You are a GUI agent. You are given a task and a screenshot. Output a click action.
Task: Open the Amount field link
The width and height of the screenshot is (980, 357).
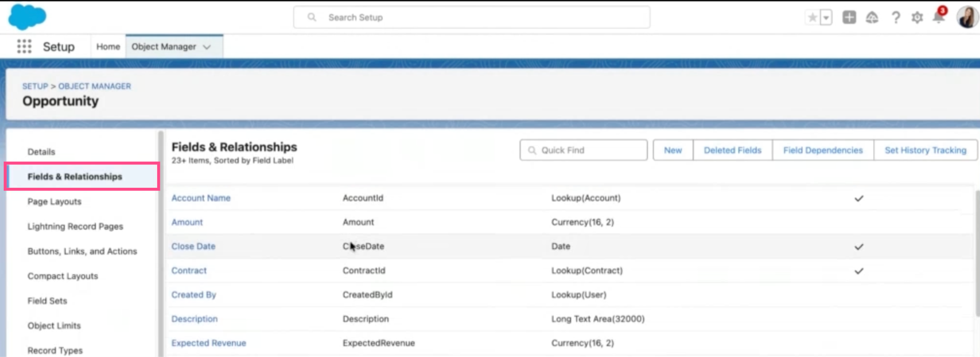(x=187, y=222)
